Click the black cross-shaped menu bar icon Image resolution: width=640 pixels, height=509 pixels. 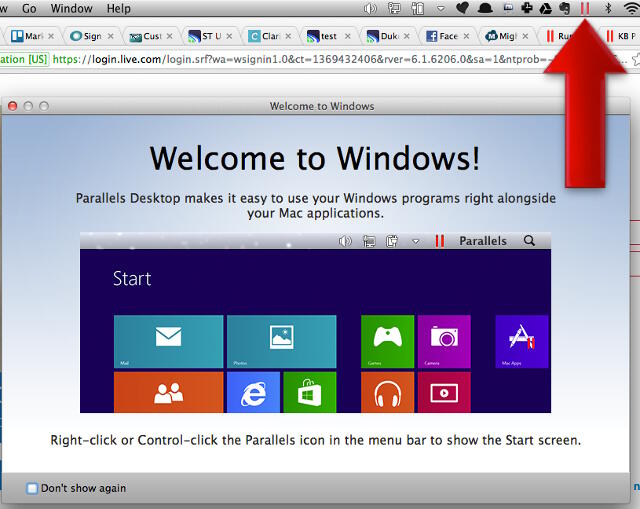(527, 8)
